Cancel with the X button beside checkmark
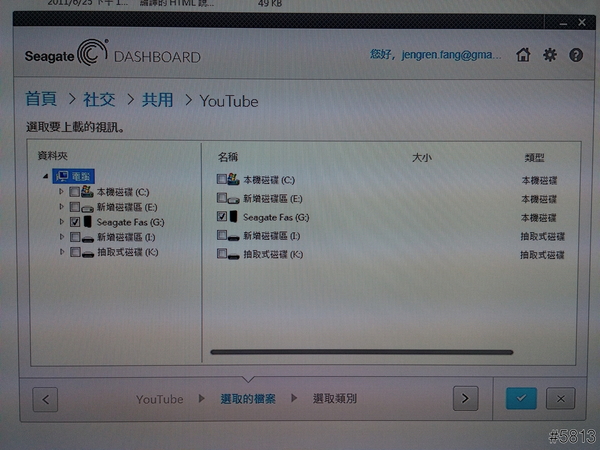The height and width of the screenshot is (450, 600). click(x=561, y=399)
